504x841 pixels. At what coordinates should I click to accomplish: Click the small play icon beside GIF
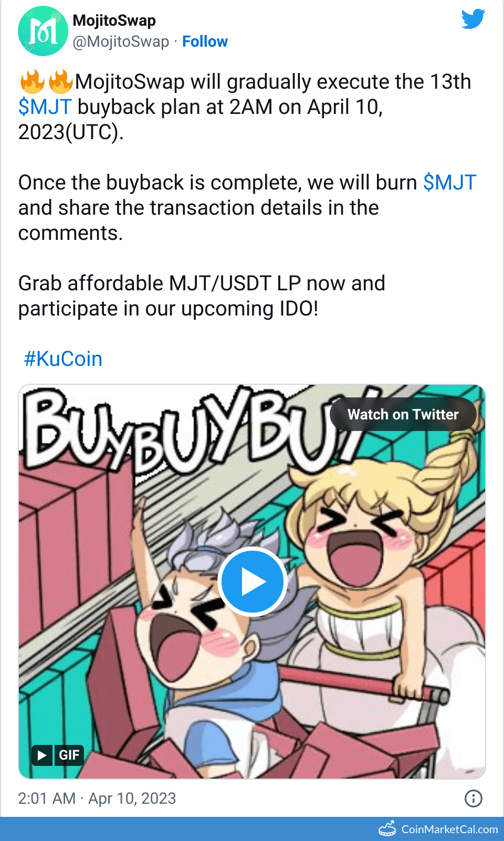tap(42, 755)
